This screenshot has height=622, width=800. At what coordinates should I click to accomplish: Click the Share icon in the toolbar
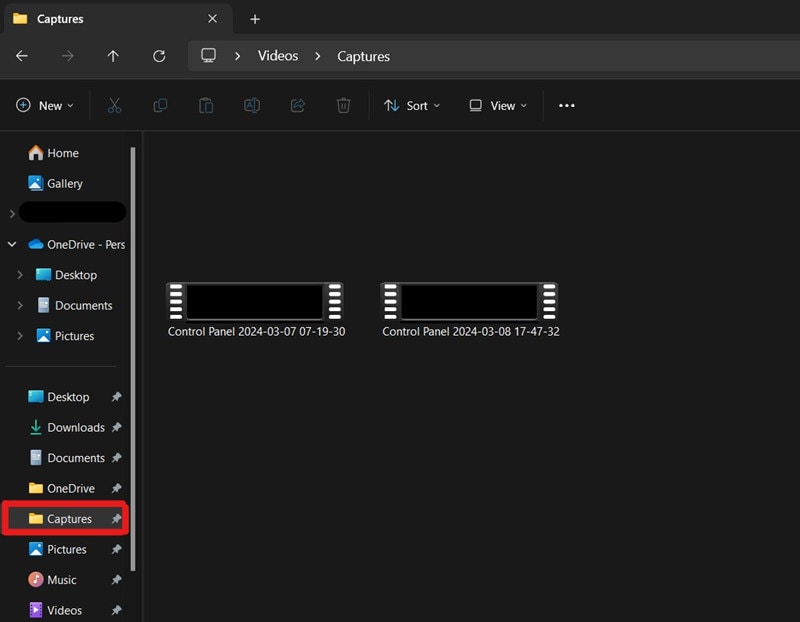tap(297, 105)
